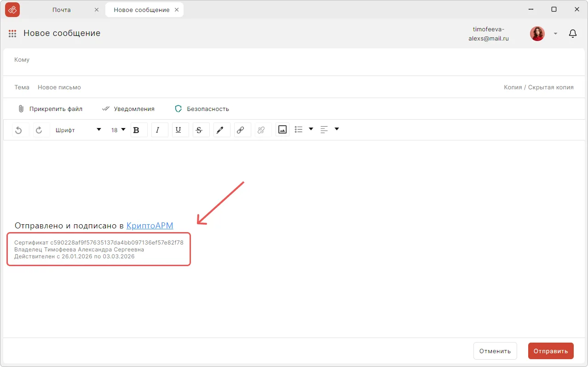Click the remove link icon
Image resolution: width=588 pixels, height=367 pixels.
click(261, 130)
